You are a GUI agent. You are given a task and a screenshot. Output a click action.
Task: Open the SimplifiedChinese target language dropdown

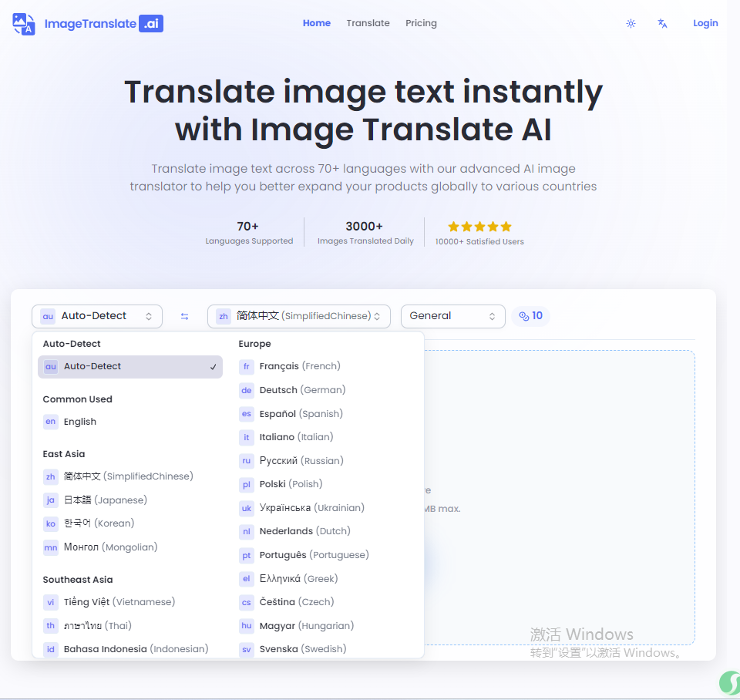tap(299, 316)
